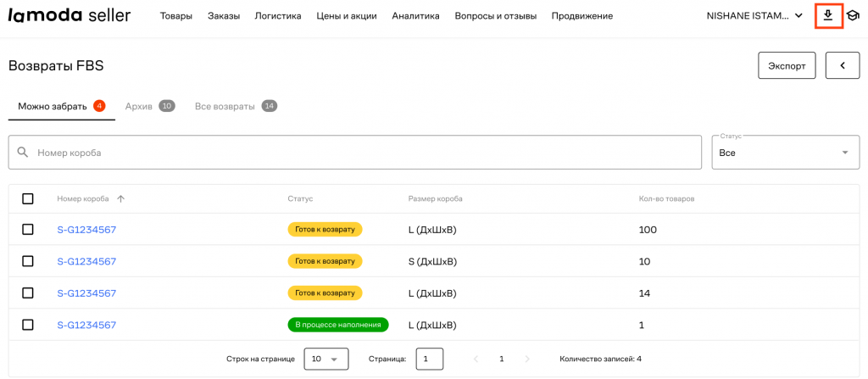Click the Экспорт button
The image size is (868, 379).
[786, 65]
